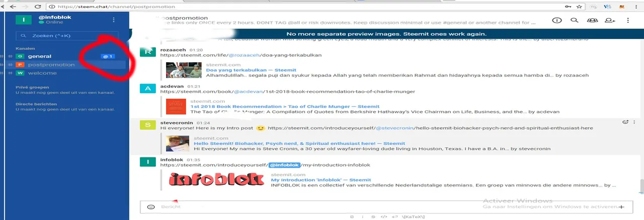The image size is (644, 220).
Task: Open saved passwords key icon in address bar
Action: pyautogui.click(x=569, y=7)
